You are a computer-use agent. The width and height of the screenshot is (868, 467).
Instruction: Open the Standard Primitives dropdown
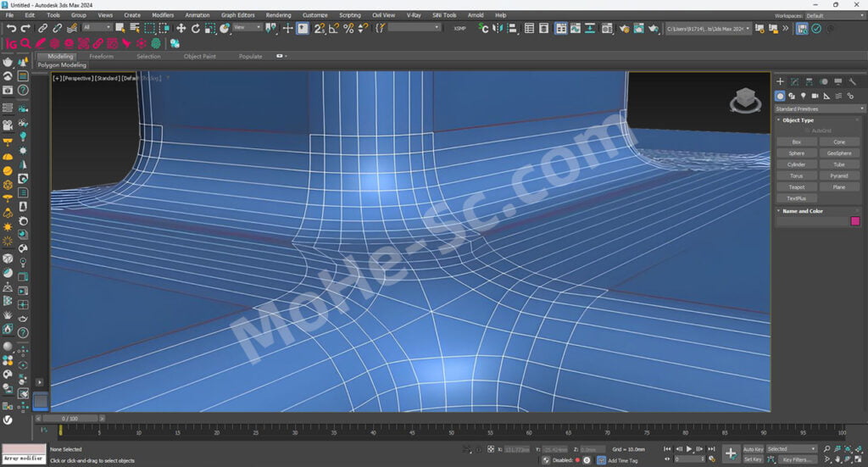pos(818,108)
